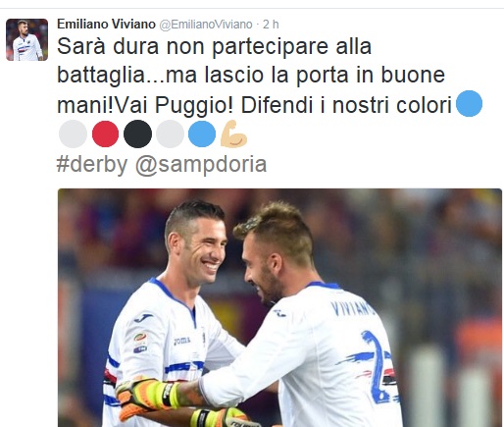Click the red circle emoji
The image size is (504, 427).
(105, 133)
